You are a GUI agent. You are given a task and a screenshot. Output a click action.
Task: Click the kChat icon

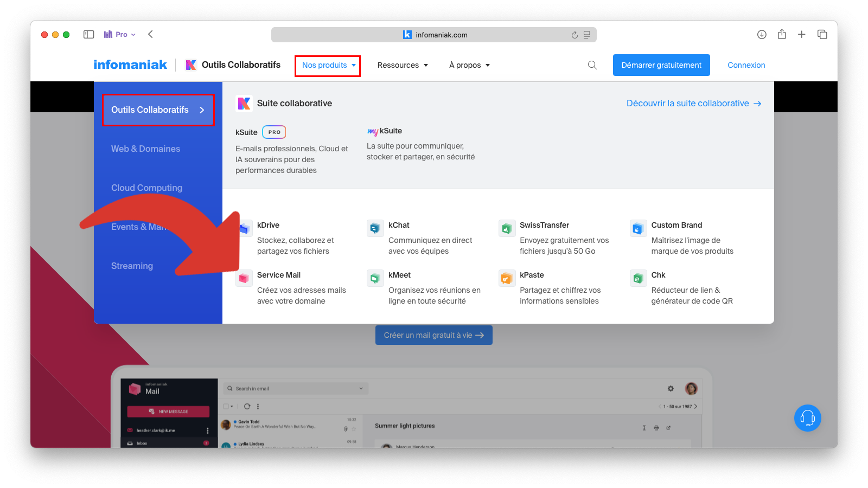click(375, 228)
